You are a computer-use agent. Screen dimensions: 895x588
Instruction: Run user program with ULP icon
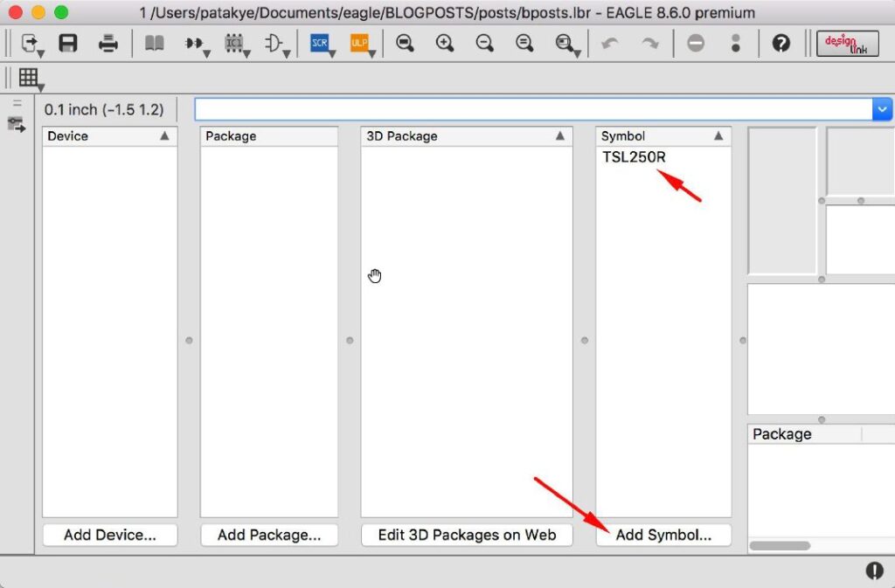359,43
